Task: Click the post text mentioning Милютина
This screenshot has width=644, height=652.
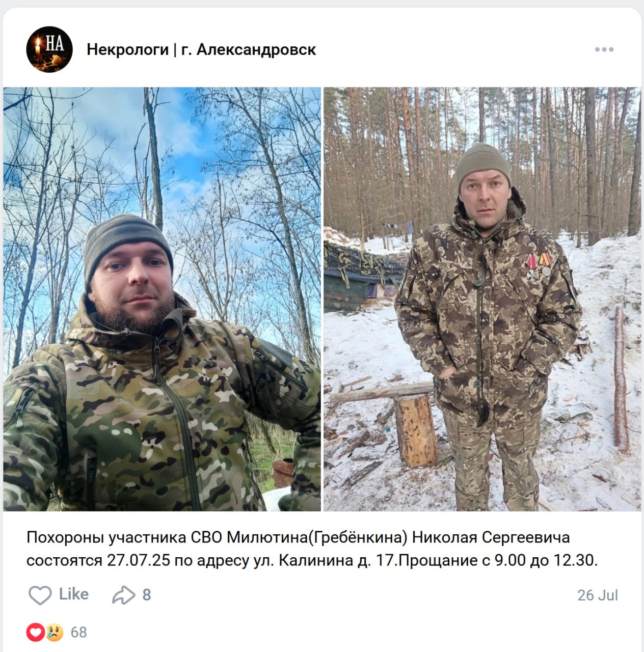Action: point(298,537)
